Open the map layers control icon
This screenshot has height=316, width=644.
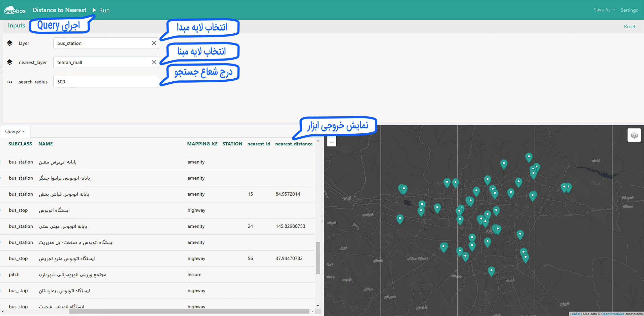point(634,135)
